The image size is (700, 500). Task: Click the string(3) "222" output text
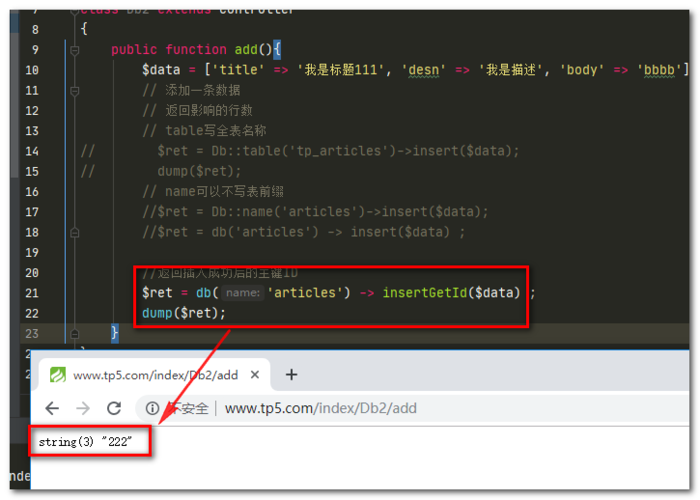86,441
